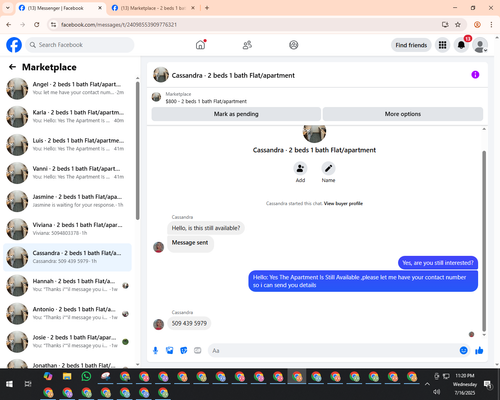Click the address bar URL
The height and width of the screenshot is (400, 500).
tap(119, 25)
